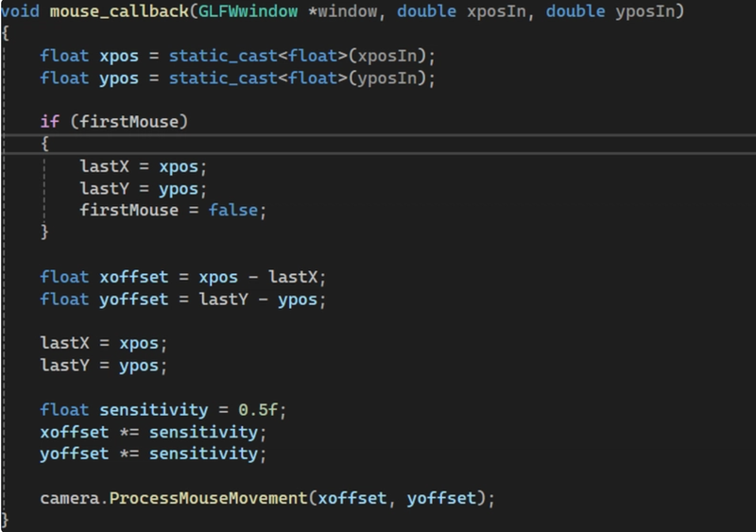Click the sensitivity variable declaration
Viewport: 756px width, 532px height.
(154, 410)
